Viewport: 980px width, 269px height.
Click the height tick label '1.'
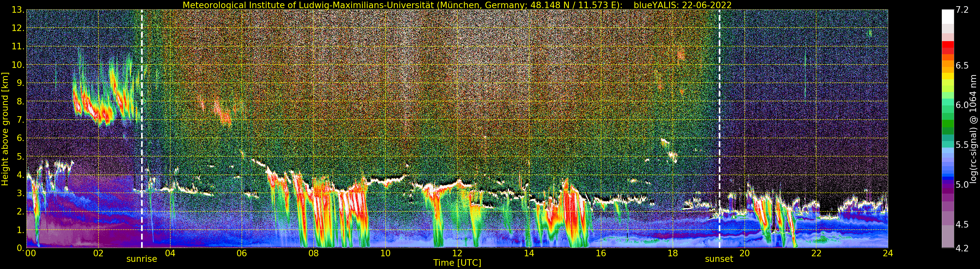(20, 230)
